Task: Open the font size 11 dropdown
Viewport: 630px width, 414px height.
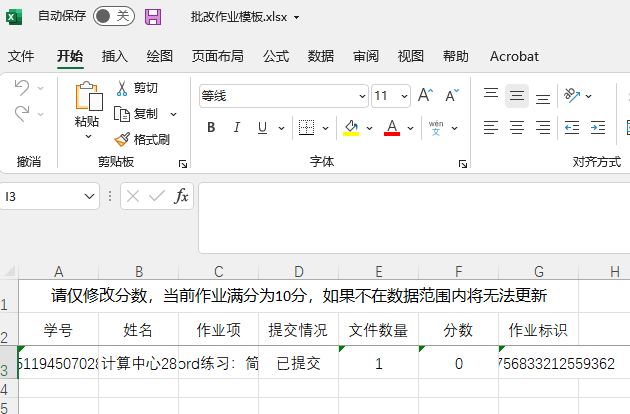Action: pyautogui.click(x=405, y=96)
